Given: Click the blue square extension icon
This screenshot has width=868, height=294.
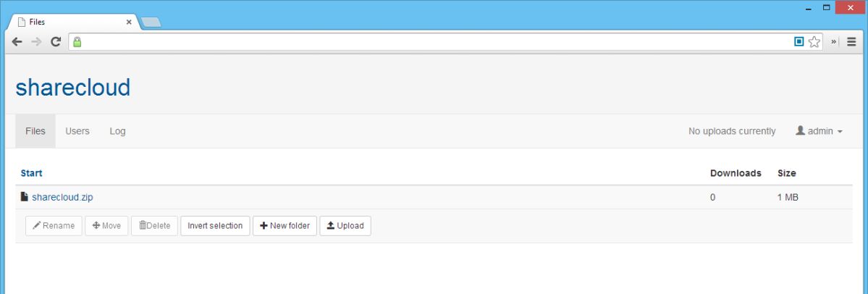Looking at the screenshot, I should [x=799, y=41].
